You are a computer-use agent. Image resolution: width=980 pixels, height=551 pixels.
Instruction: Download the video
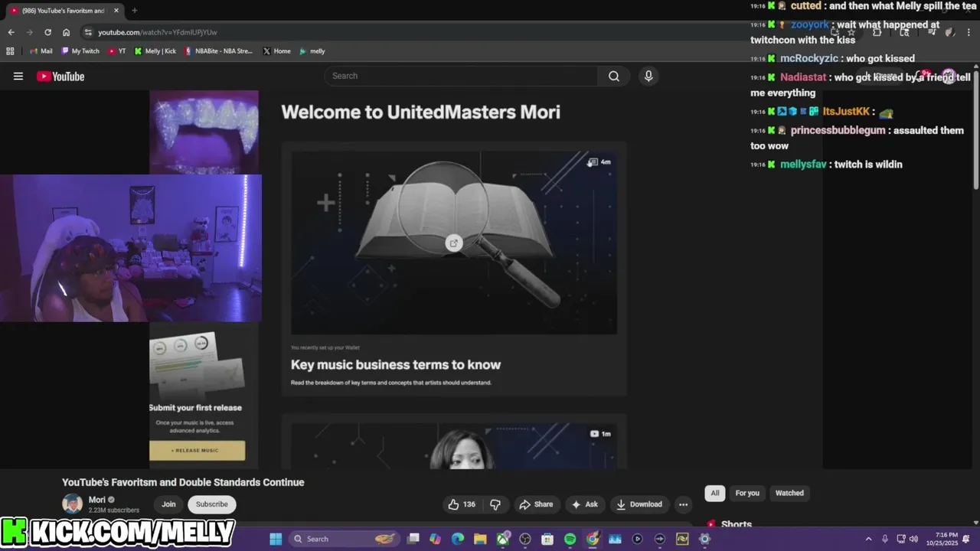(639, 504)
